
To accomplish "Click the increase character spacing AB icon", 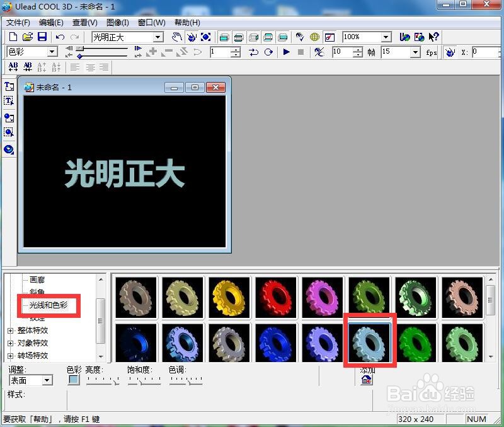I will (13, 67).
